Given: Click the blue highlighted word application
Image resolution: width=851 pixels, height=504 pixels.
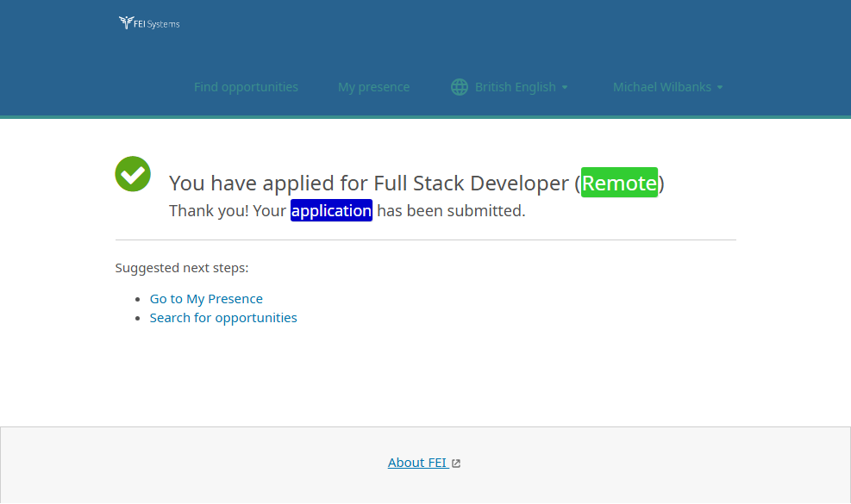Looking at the screenshot, I should pos(331,210).
